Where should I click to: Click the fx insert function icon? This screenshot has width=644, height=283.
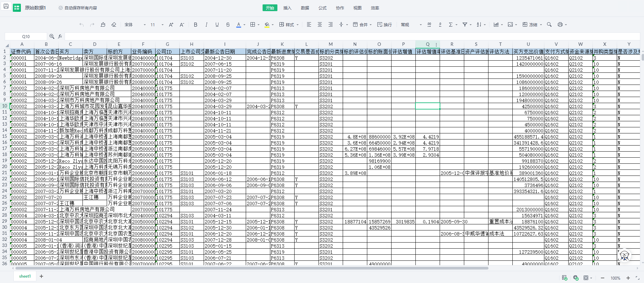point(60,36)
